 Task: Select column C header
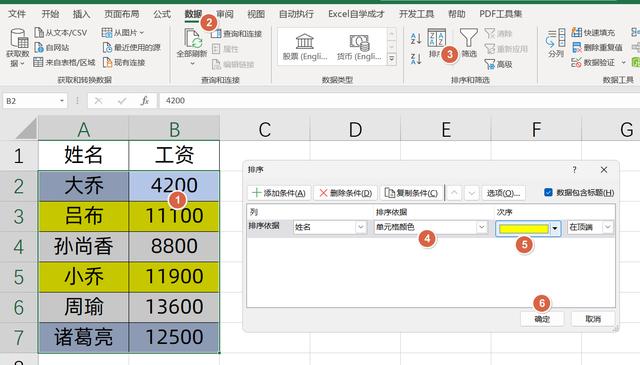pyautogui.click(x=265, y=130)
